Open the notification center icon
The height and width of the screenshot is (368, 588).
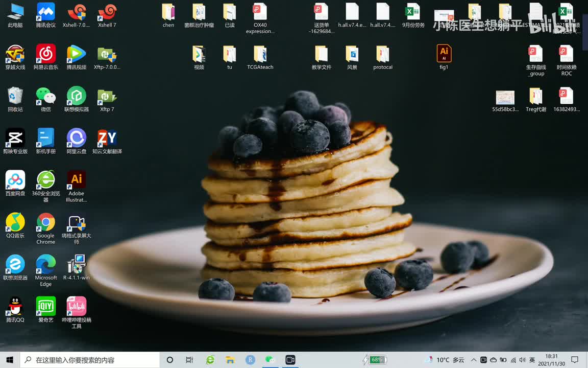pos(575,360)
